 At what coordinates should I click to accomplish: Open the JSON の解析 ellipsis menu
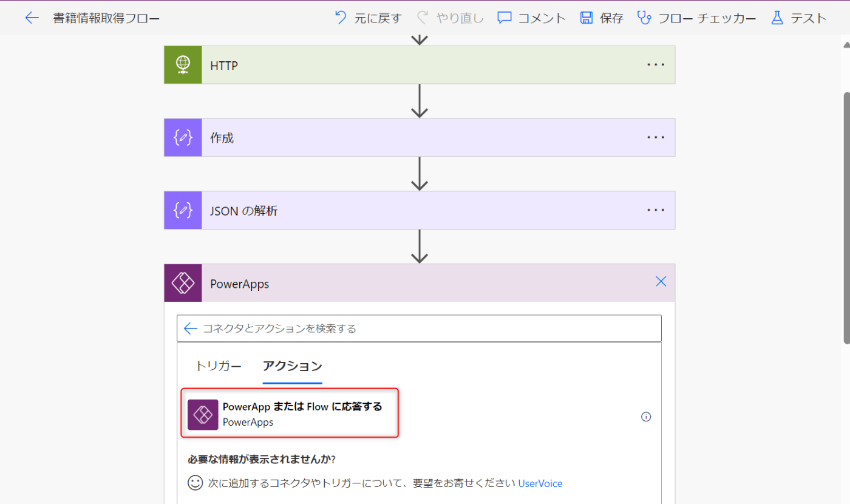click(x=656, y=210)
